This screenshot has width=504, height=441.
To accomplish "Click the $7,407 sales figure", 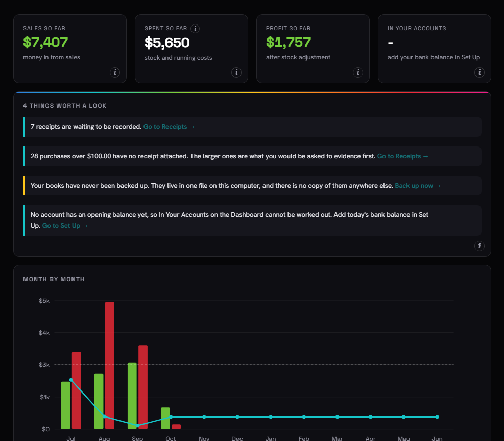I will click(45, 42).
